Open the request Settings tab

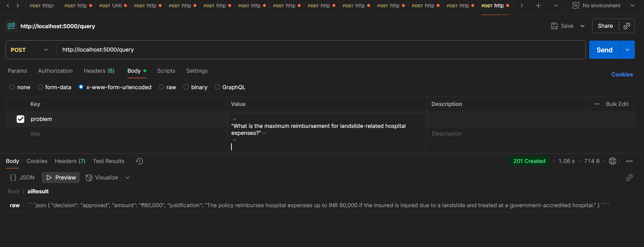[197, 71]
